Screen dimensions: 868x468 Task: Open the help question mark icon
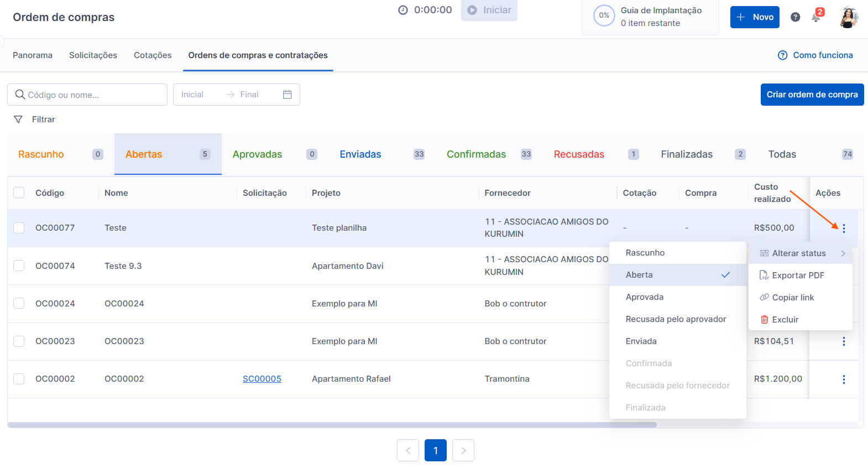tap(795, 17)
